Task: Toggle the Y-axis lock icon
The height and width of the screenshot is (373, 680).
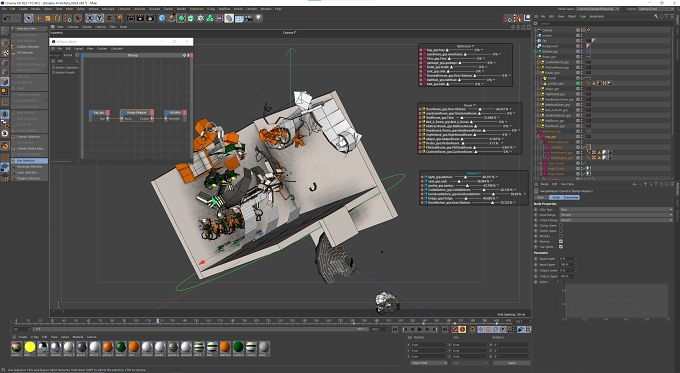Action: pos(99,18)
